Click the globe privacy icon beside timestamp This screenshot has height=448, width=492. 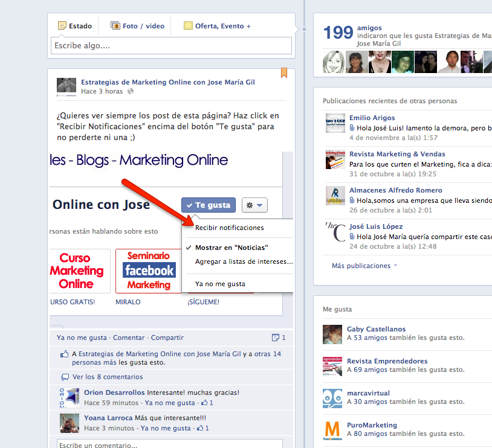point(131,91)
